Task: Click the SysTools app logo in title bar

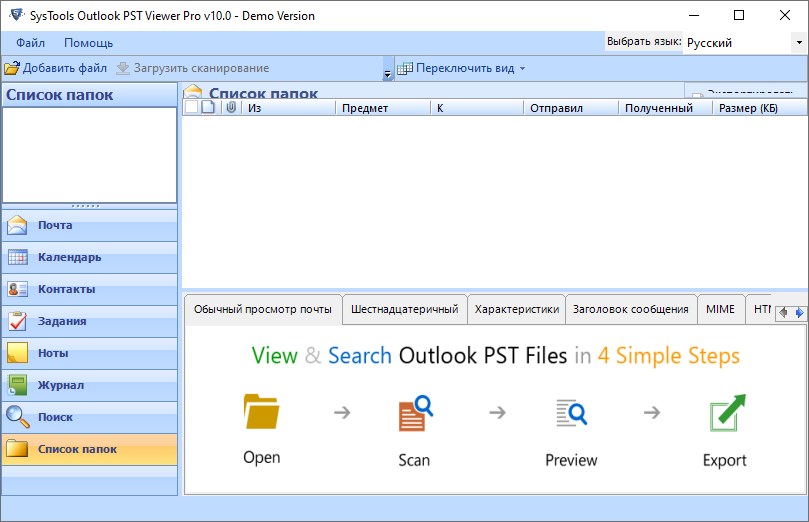Action: (17, 15)
